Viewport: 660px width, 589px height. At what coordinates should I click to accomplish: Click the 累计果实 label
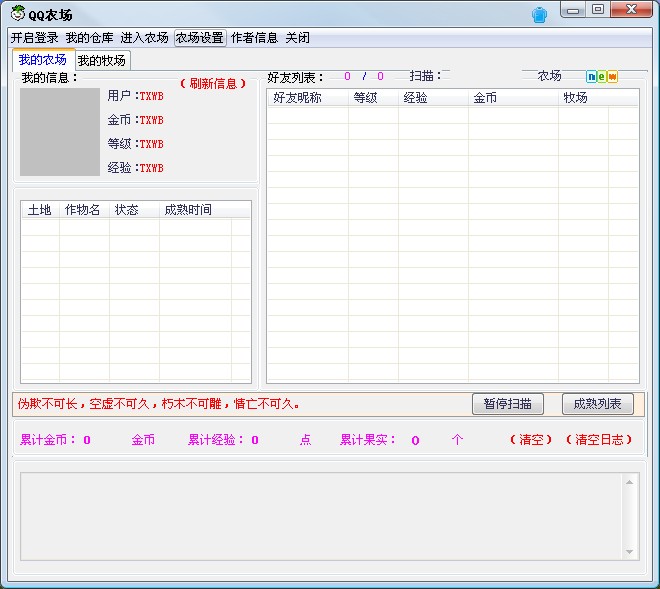tap(368, 440)
